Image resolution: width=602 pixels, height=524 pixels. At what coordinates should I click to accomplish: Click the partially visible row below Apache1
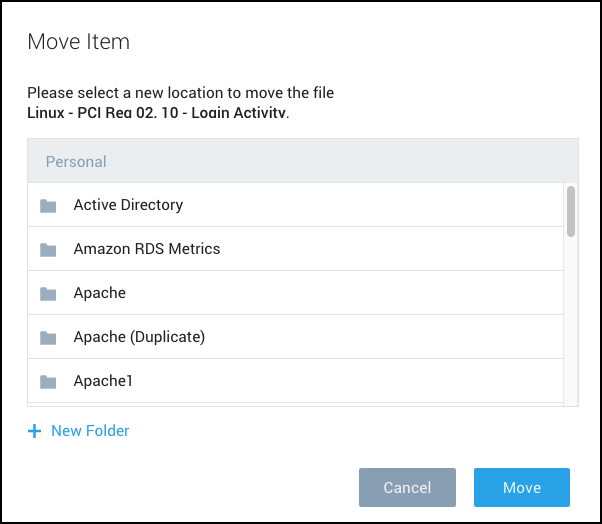click(295, 404)
